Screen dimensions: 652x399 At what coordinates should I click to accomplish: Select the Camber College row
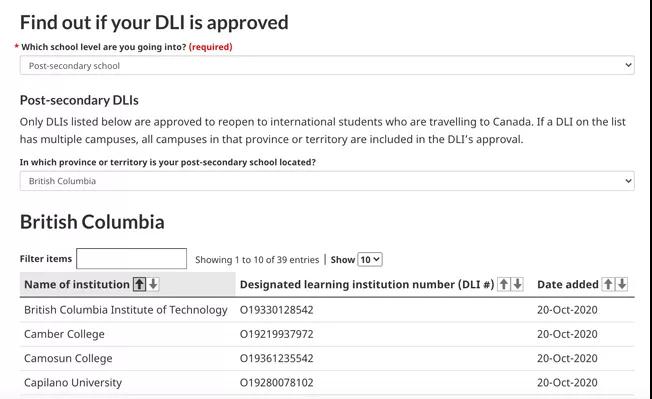(x=327, y=334)
